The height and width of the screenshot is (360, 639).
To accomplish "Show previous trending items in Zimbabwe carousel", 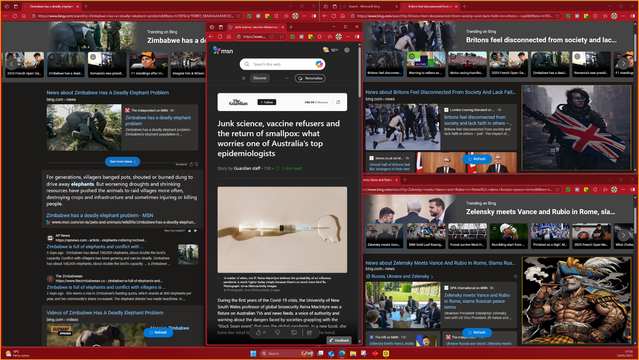I will (12, 64).
